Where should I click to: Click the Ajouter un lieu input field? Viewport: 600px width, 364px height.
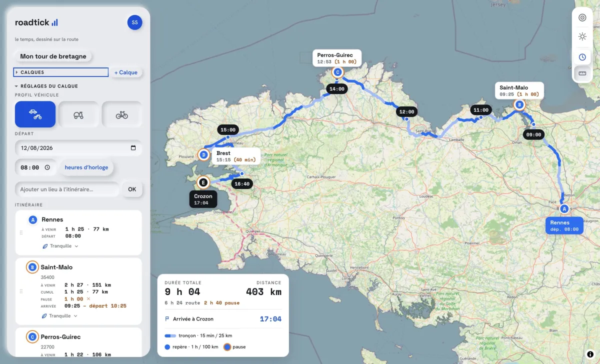(x=67, y=189)
